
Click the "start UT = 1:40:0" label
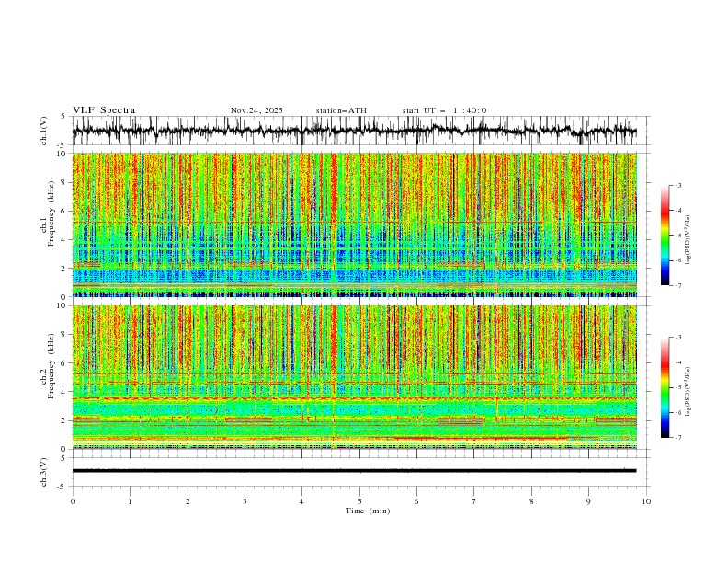pyautogui.click(x=444, y=110)
